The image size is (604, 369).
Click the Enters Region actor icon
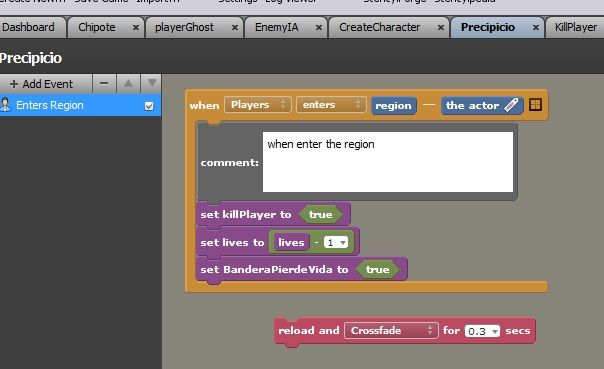(6, 105)
